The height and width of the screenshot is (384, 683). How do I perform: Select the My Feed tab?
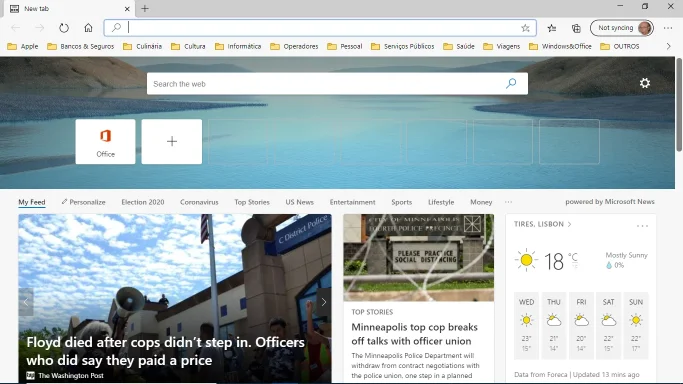32,202
